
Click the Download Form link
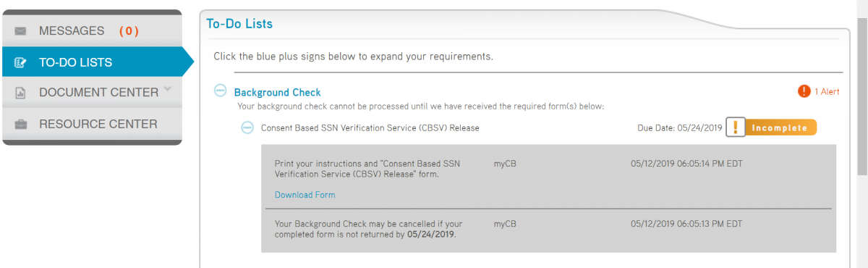(x=305, y=195)
